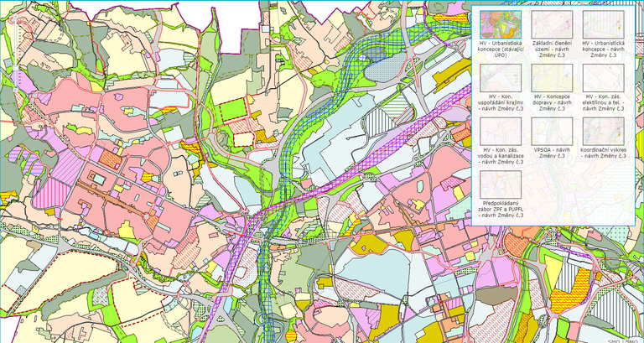Open the Kon. zás. vodou a kanalizace thumbnail
Viewport: 644px width, 343px height.
point(501,132)
